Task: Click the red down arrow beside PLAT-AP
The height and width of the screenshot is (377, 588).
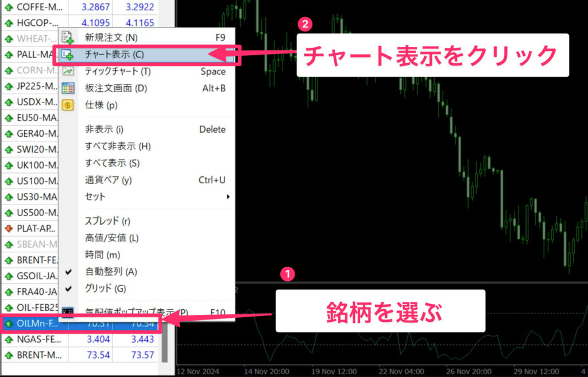Action: click(8, 228)
